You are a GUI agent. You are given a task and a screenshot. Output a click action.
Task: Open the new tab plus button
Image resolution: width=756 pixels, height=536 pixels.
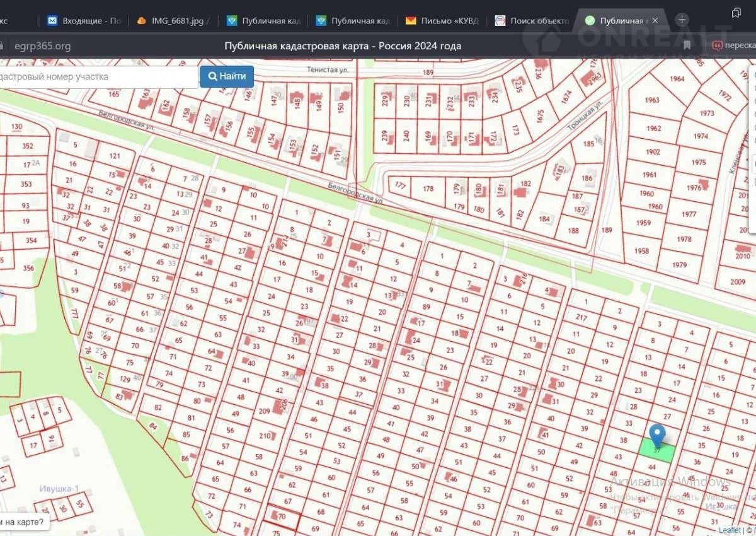pos(682,20)
